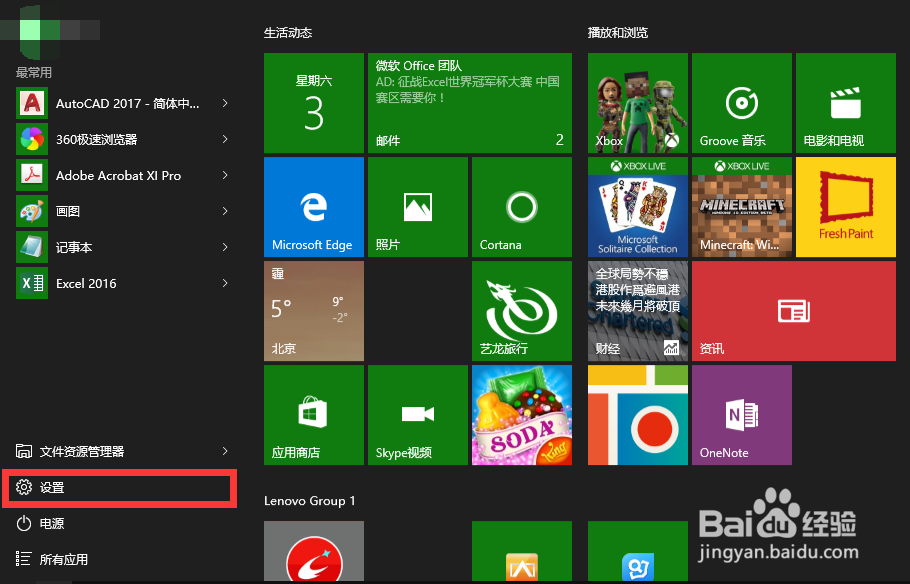Select the 电源 power option
Screen dimensions: 910x584
click(x=49, y=523)
